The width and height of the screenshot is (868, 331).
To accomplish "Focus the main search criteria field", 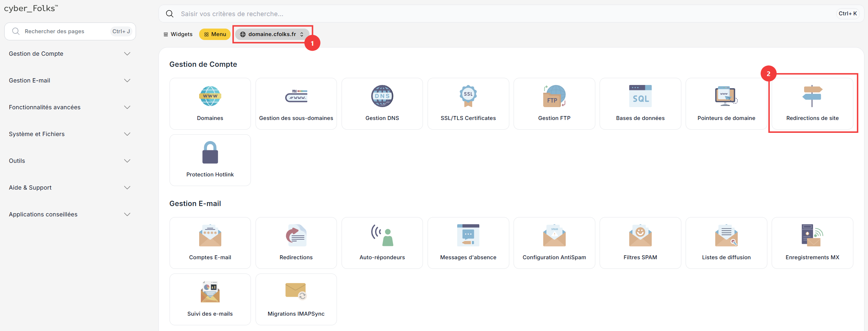I will [x=511, y=14].
